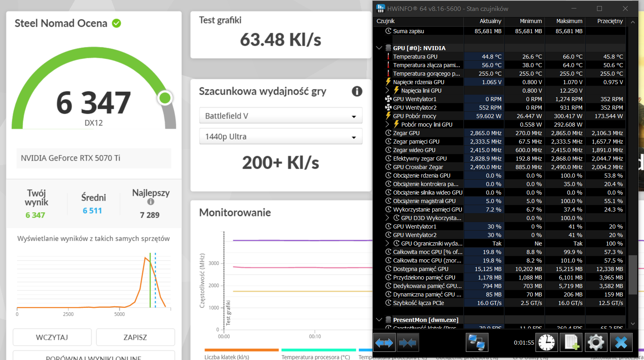Viewport: 644px width, 360px height.
Task: Expand GPU Ograniczniki wydajności row
Action: coord(387,244)
